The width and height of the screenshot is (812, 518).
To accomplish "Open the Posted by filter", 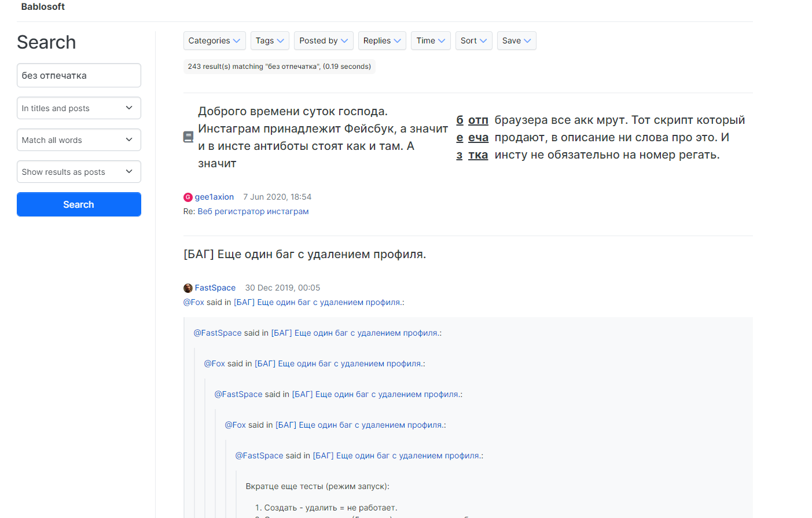I will tap(324, 41).
